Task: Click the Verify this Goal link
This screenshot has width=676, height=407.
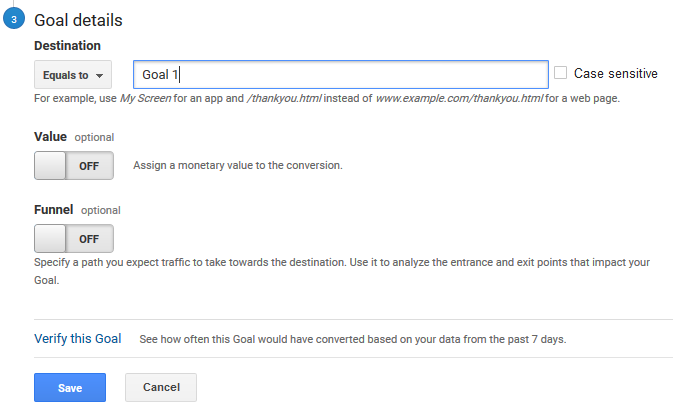Action: click(x=78, y=338)
